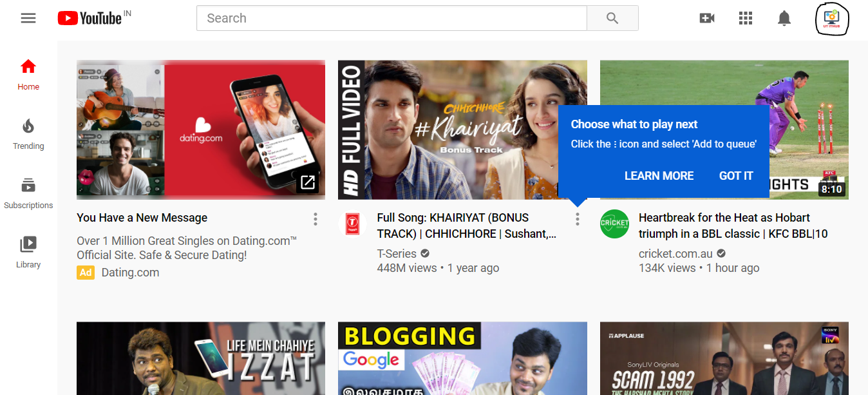Click the yellow Ad badge
Image resolution: width=868 pixels, height=395 pixels.
[x=86, y=273]
